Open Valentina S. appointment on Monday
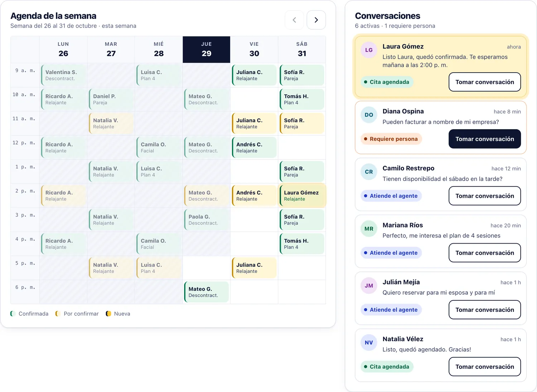This screenshot has height=392, width=537. coord(63,75)
